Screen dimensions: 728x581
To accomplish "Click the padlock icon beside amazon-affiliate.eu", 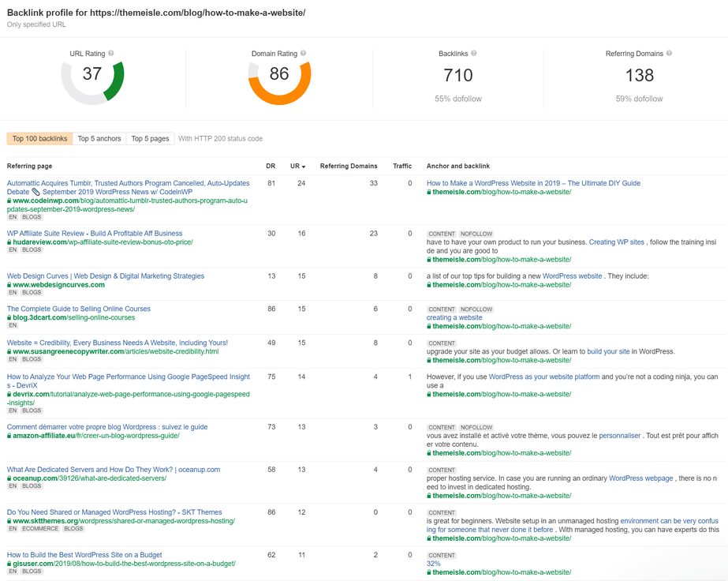I will 9,436.
